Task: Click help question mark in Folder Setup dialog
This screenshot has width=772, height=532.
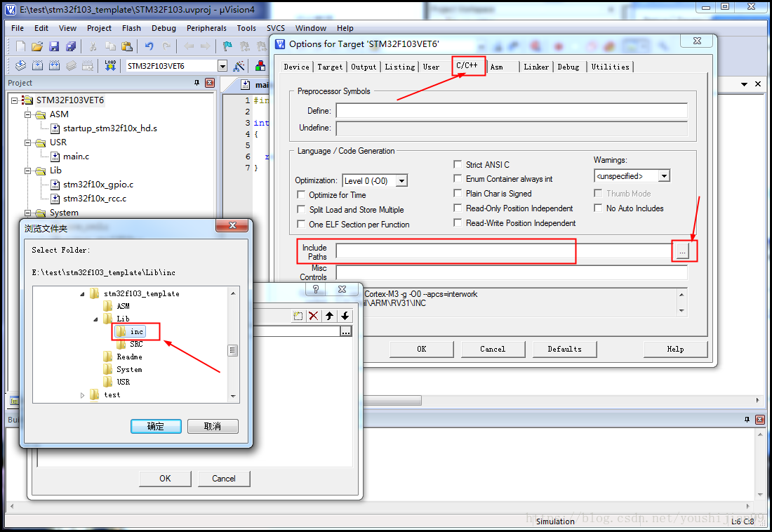Action: click(x=316, y=289)
